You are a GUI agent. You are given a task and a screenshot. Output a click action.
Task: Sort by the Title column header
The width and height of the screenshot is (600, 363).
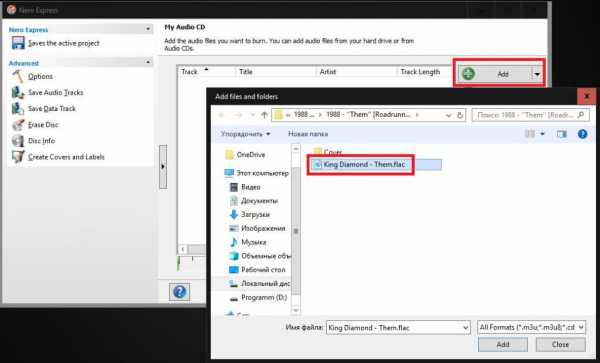click(276, 72)
